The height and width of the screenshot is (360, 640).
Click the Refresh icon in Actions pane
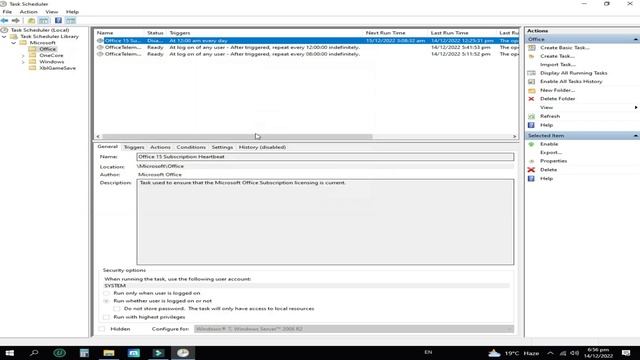531,116
